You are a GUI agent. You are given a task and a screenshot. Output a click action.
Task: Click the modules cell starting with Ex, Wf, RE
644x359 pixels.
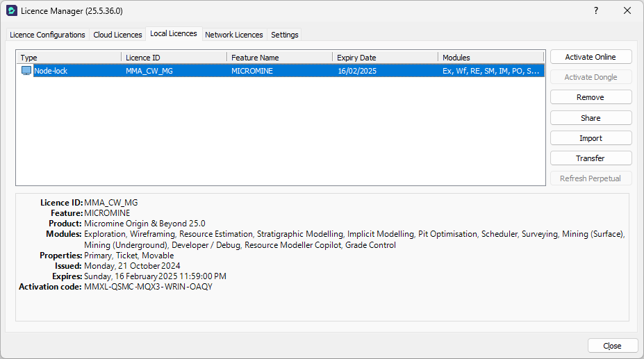(x=490, y=71)
